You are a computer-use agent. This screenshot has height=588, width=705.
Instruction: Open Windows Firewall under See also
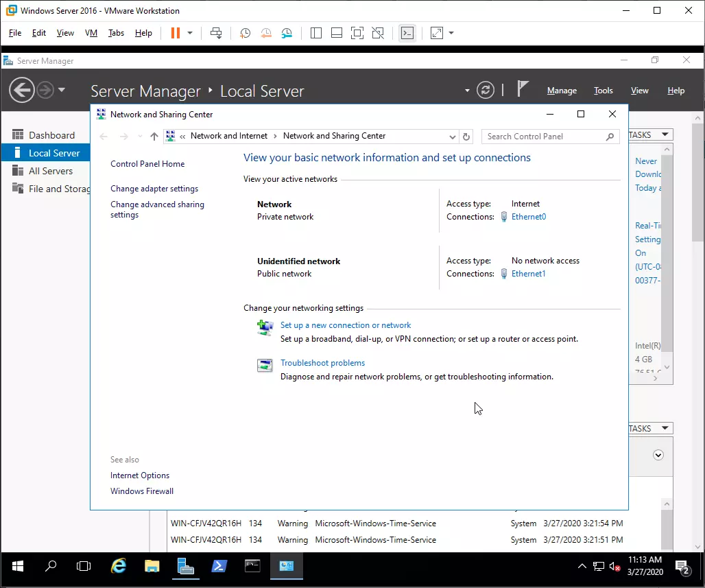142,491
